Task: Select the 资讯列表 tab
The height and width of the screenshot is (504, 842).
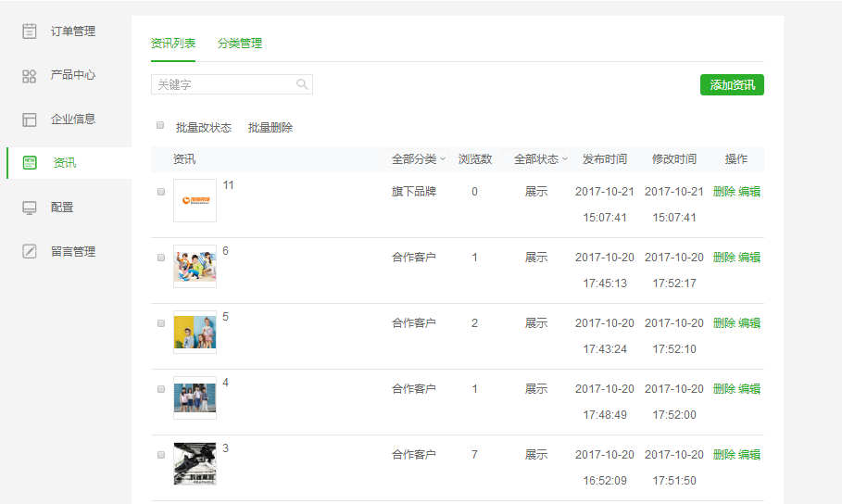Action: point(173,44)
